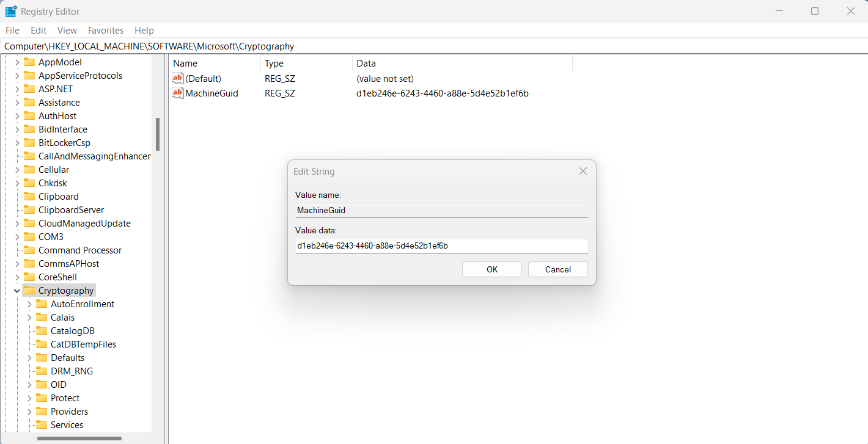Select the ASP.NET folder icon
The height and width of the screenshot is (444, 868).
pos(29,89)
